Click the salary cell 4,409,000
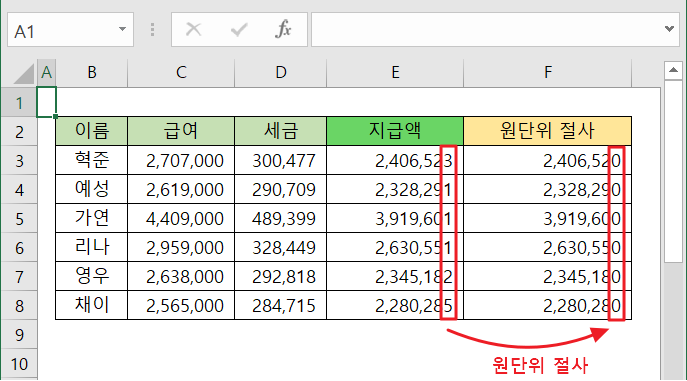 181,218
